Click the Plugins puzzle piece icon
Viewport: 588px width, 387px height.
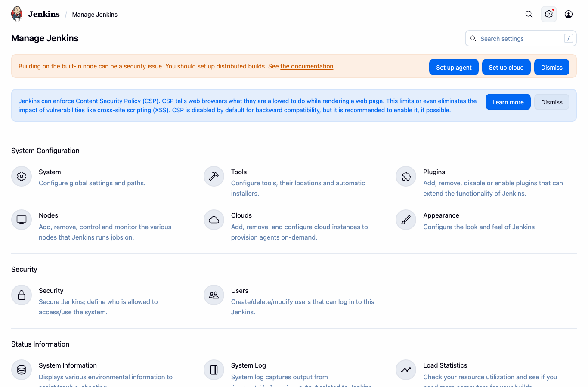[406, 176]
